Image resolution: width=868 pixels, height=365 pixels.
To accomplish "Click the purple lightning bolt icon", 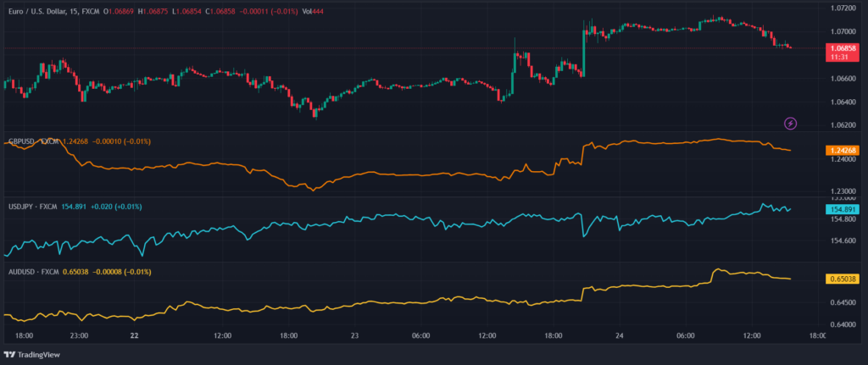I will 790,124.
